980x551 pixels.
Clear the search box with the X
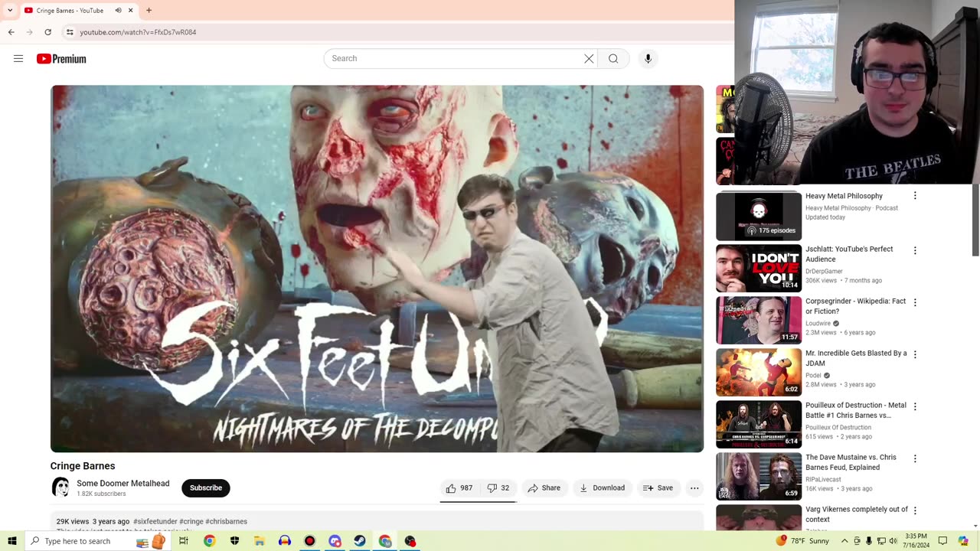click(x=589, y=59)
